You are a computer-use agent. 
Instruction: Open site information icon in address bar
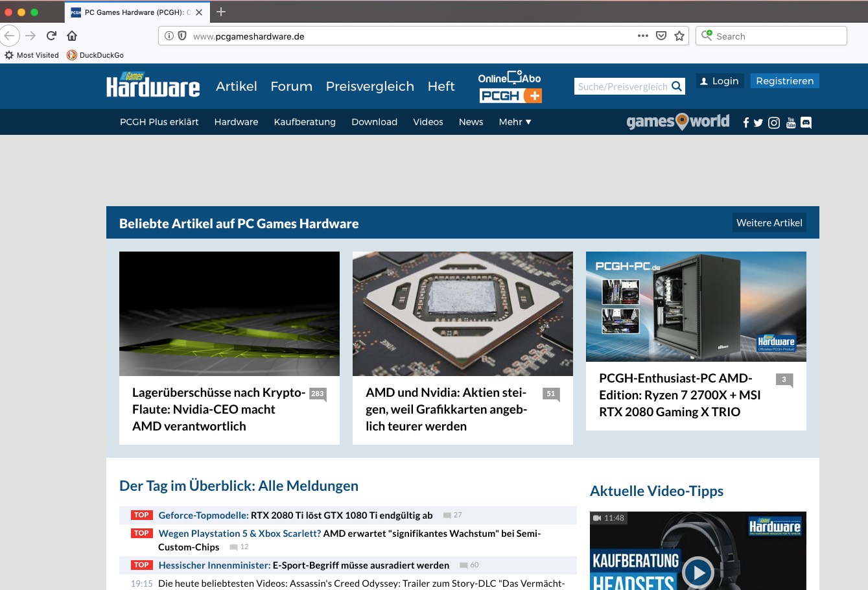point(169,36)
